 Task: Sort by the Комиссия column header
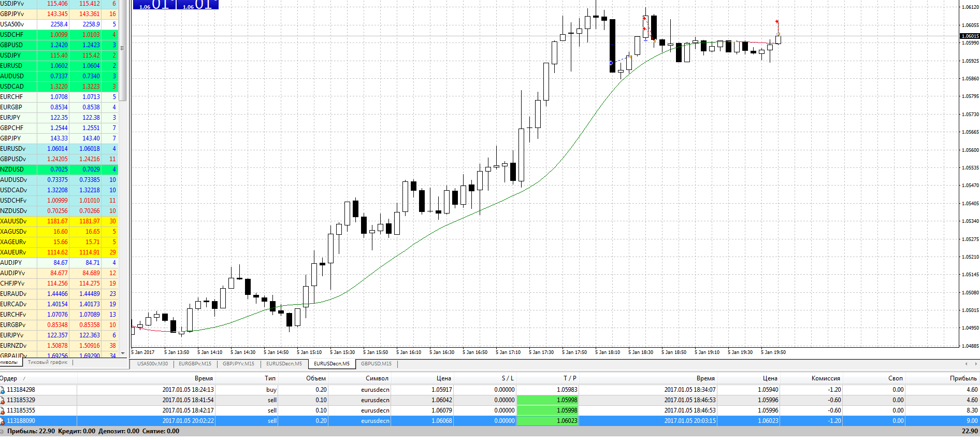tap(811, 378)
